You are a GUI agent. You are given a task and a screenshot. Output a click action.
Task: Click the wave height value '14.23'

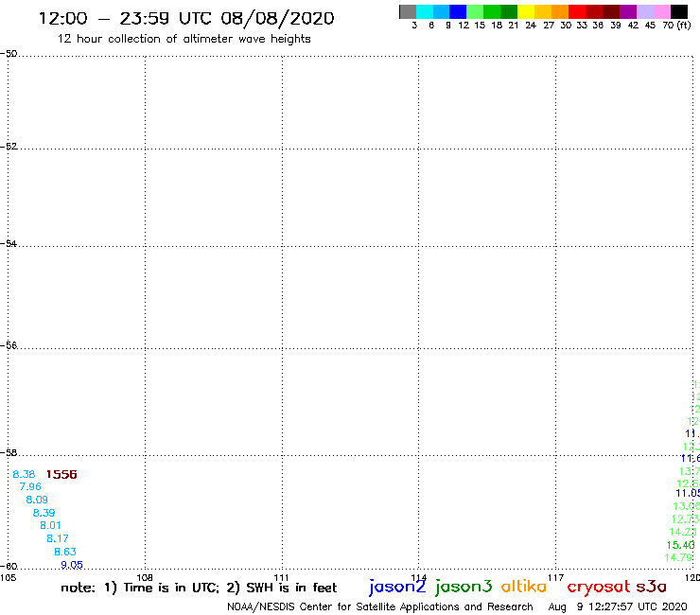click(683, 532)
